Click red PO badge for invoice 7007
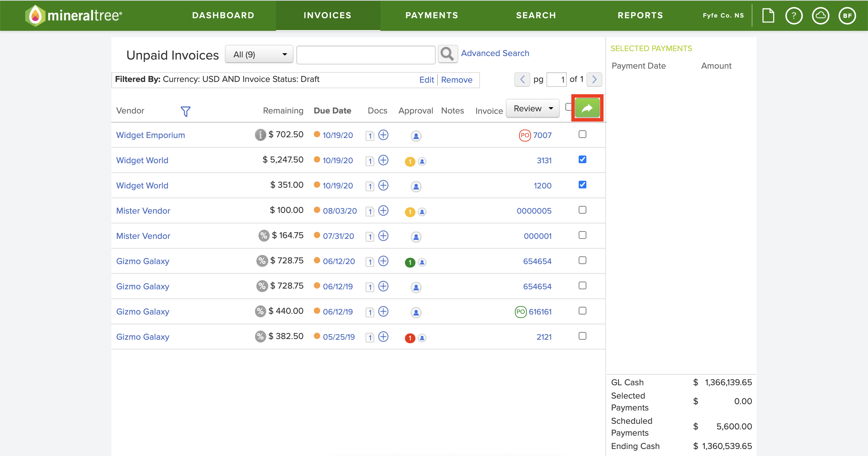868x456 pixels. click(x=525, y=135)
